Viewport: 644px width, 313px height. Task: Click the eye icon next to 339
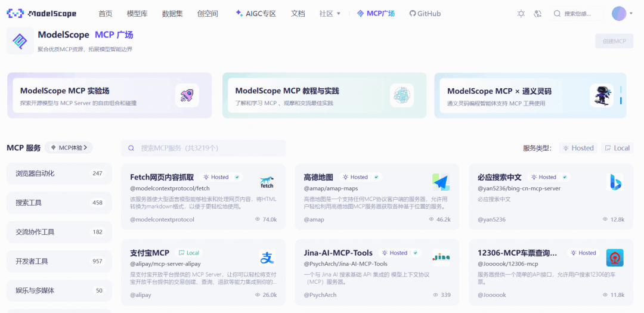click(435, 295)
